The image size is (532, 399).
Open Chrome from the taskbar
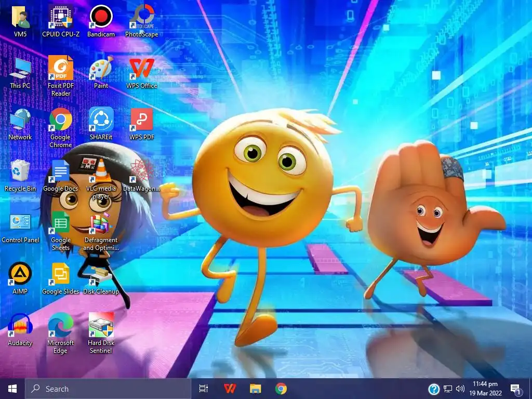(281, 389)
